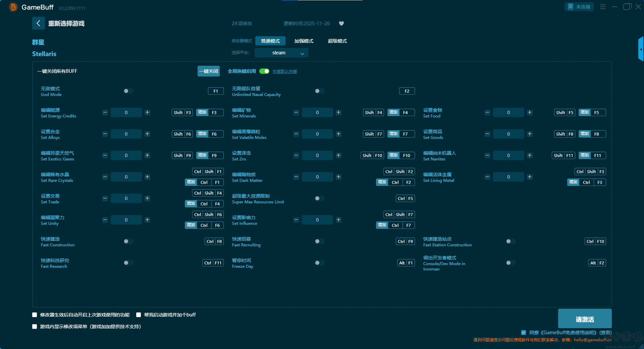Increase the Set Exoticc Gases value
This screenshot has height=349, width=644.
tap(147, 155)
